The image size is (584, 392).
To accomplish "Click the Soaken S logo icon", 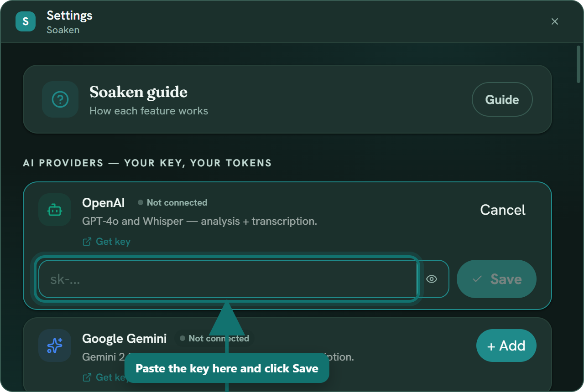I will click(26, 21).
